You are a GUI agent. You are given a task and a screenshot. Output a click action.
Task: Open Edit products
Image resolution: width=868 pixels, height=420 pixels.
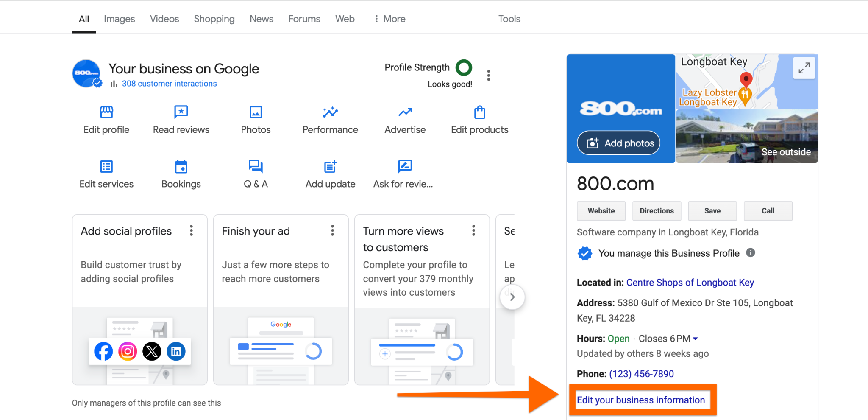click(x=479, y=120)
